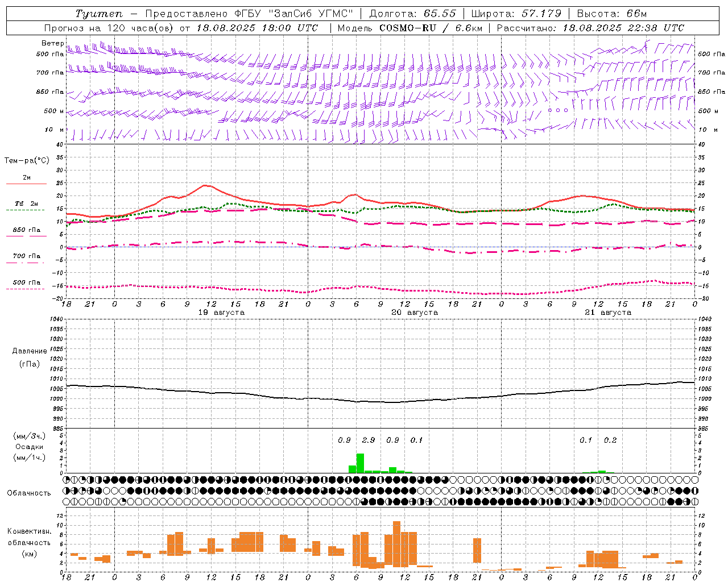Image resolution: width=728 pixels, height=582 pixels.
Task: Click the 'Tyumen' station name in the header
Action: [99, 14]
